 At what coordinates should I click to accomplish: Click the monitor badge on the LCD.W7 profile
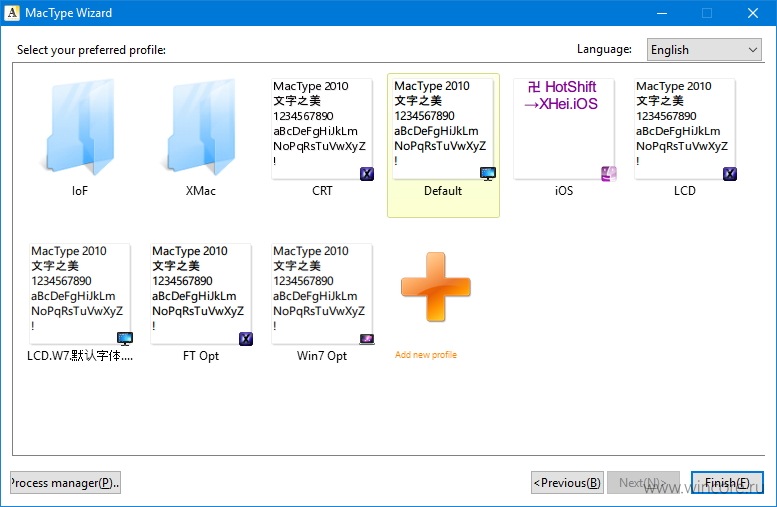(x=125, y=339)
